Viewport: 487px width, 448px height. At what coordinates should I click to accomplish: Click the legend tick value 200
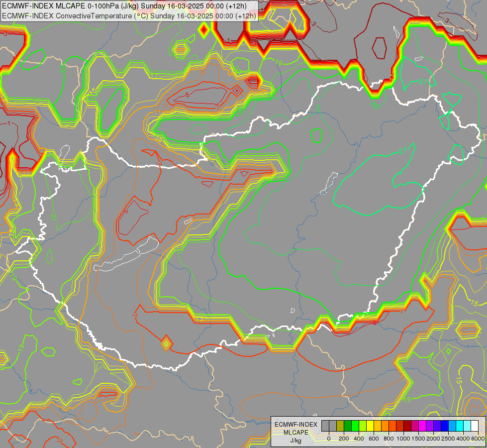pos(344,439)
